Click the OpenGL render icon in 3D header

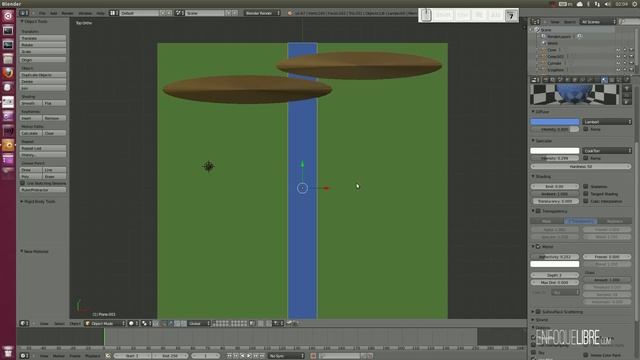tap(289, 323)
